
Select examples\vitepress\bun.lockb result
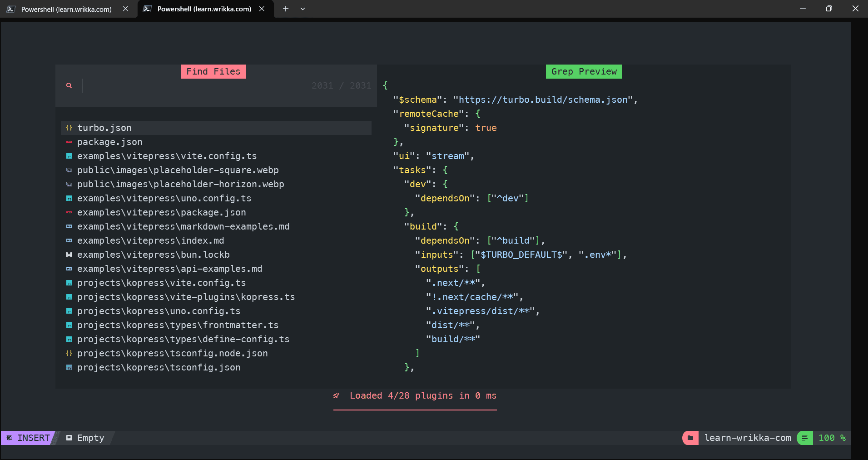coord(216,255)
